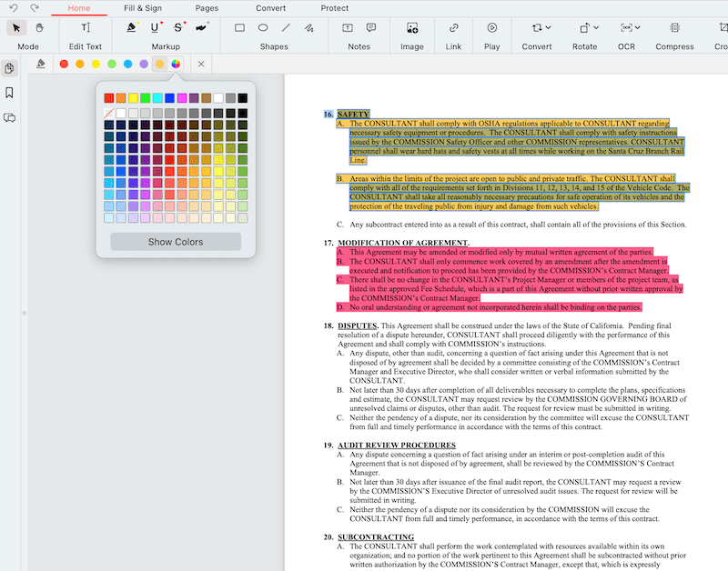Pick the green highlight color dot

[112, 64]
